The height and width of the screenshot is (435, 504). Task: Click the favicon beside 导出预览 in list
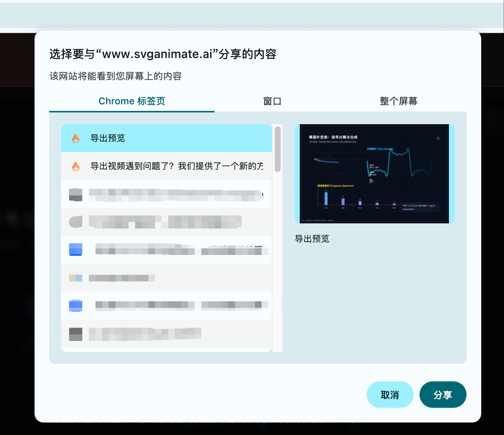click(76, 138)
